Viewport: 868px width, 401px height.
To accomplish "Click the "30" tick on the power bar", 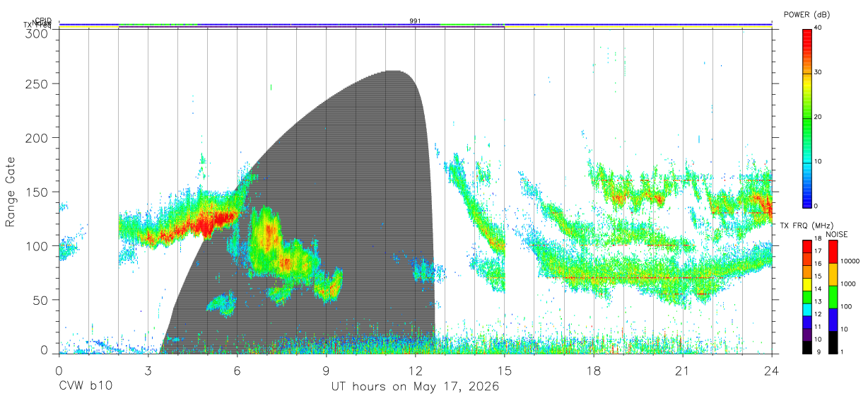I will tap(817, 73).
